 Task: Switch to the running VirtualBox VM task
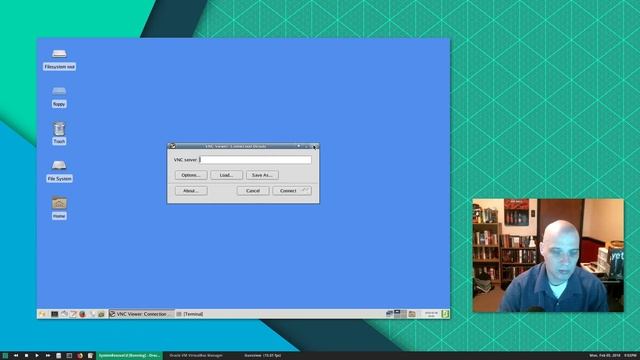[129, 356]
